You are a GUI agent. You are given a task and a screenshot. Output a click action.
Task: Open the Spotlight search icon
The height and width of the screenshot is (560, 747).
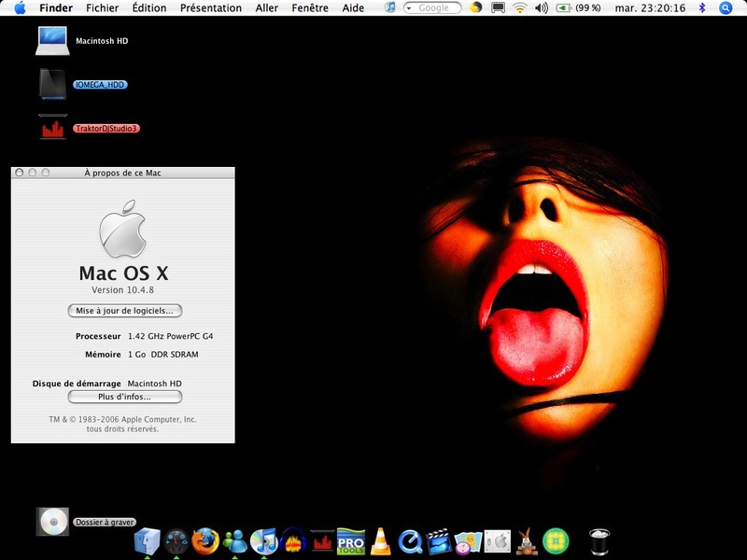726,7
